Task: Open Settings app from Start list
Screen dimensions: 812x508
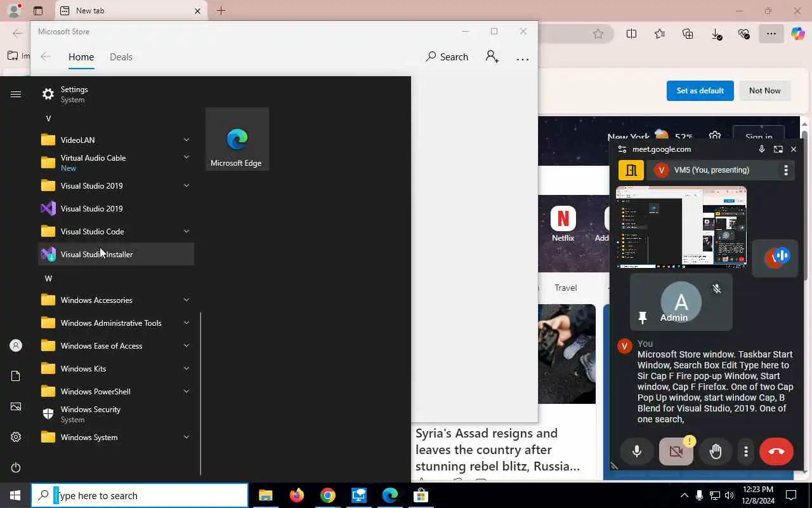Action: click(x=116, y=94)
